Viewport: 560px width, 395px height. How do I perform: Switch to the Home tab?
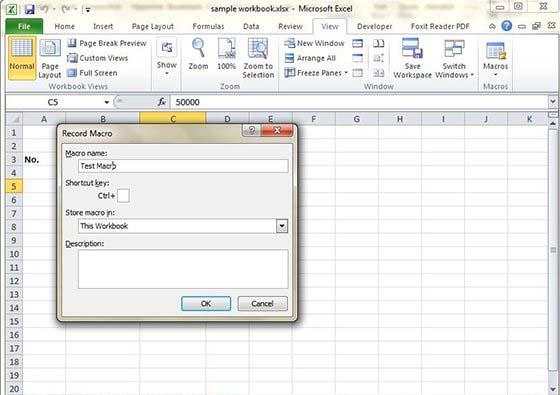(65, 26)
